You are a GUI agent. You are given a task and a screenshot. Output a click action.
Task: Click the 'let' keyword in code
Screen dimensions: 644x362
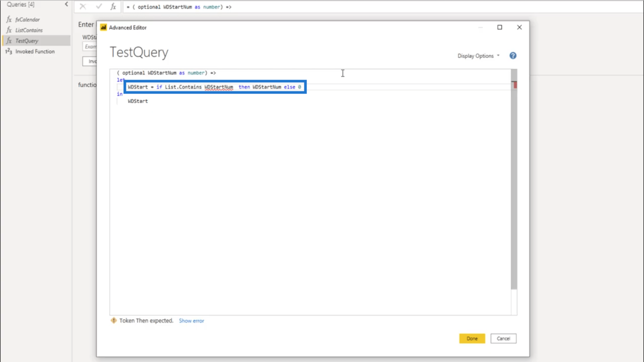click(121, 80)
